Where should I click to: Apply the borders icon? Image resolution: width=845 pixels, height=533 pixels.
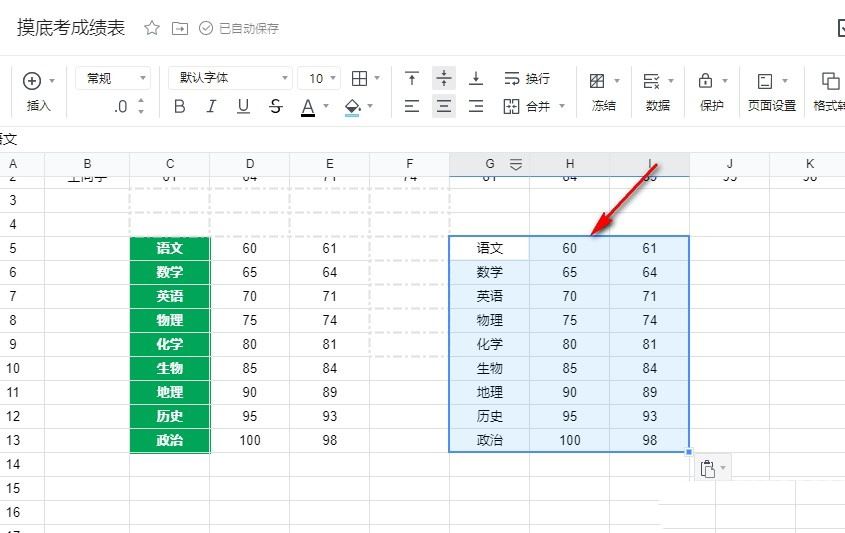pos(359,79)
